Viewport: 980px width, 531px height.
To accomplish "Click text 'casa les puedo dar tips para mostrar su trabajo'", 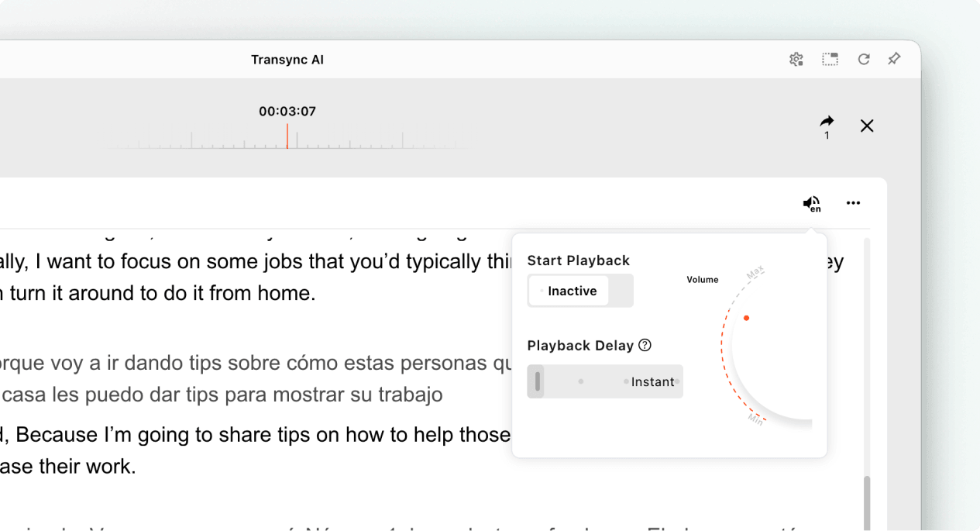I will 222,395.
